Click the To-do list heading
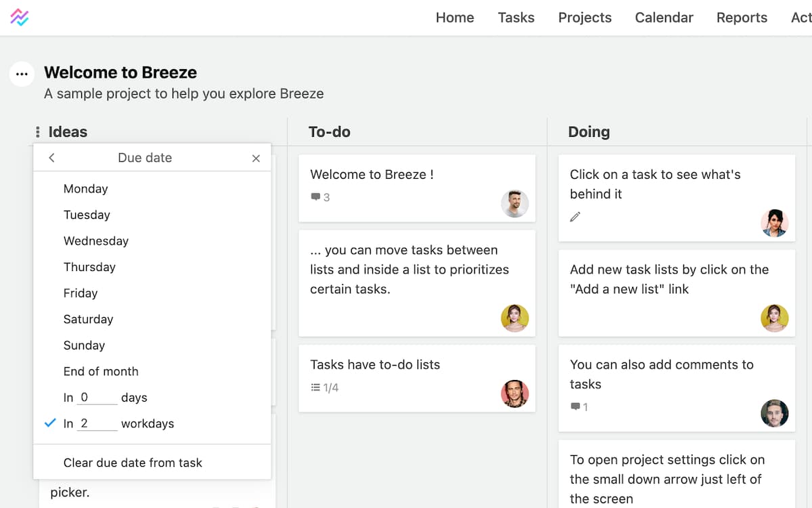 click(x=330, y=132)
